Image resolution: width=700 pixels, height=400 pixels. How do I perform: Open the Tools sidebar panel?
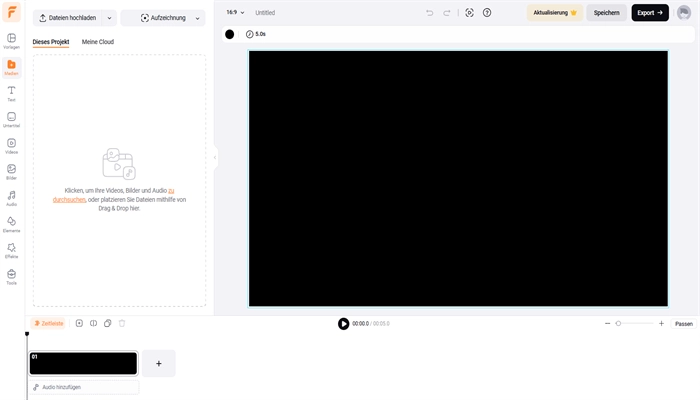(12, 277)
